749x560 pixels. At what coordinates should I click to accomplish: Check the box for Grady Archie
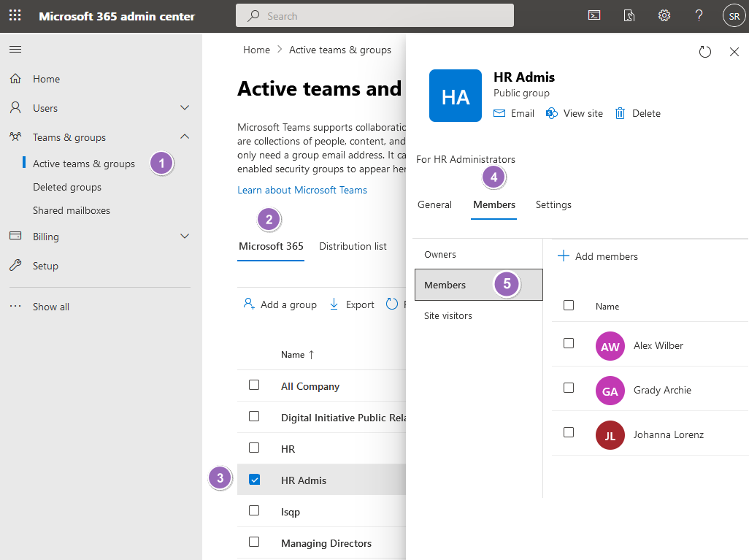point(569,388)
